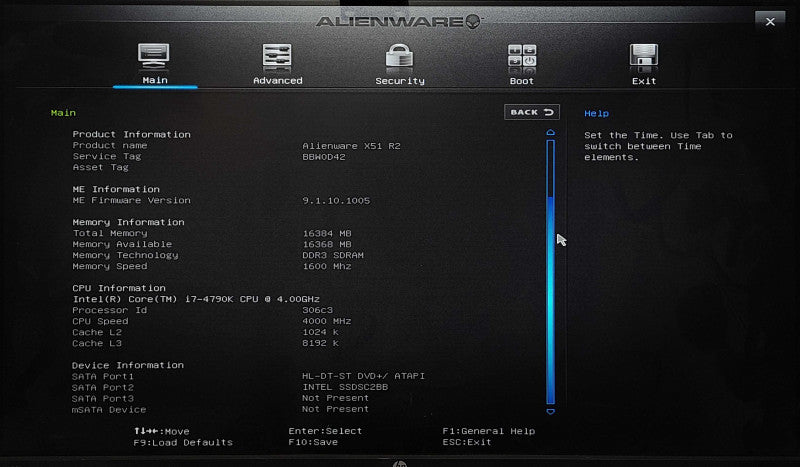Click the Exit floppy disk icon
Screen dimensions: 800x467
coord(644,57)
